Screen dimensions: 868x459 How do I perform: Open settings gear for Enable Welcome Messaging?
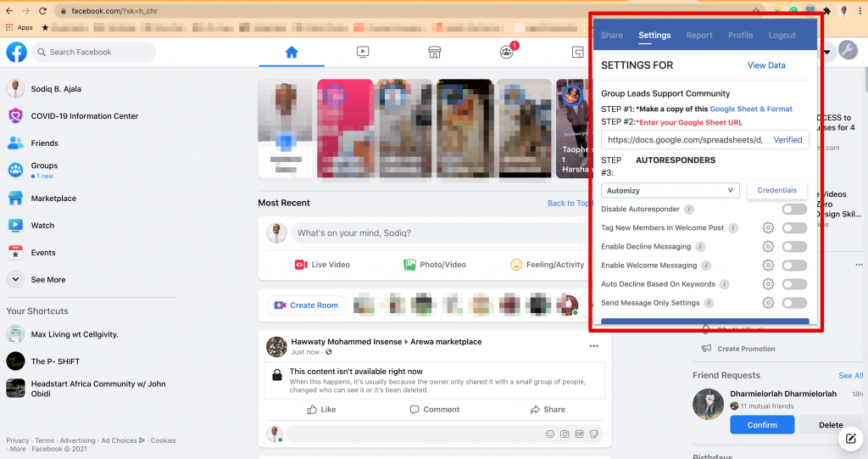click(768, 266)
